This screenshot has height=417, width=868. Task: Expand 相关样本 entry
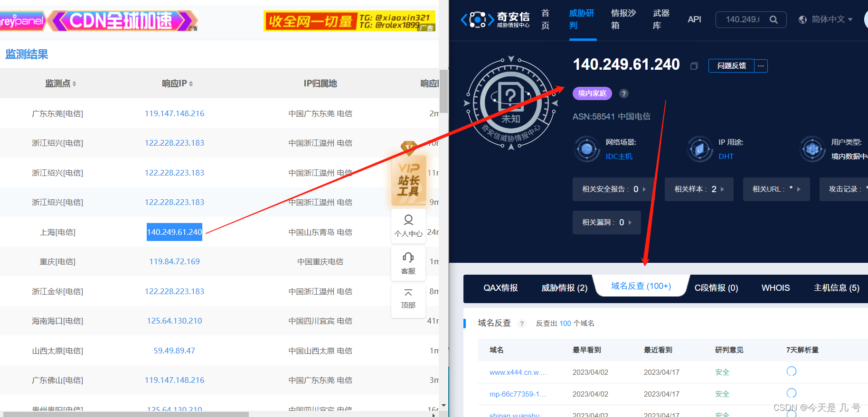click(x=699, y=189)
